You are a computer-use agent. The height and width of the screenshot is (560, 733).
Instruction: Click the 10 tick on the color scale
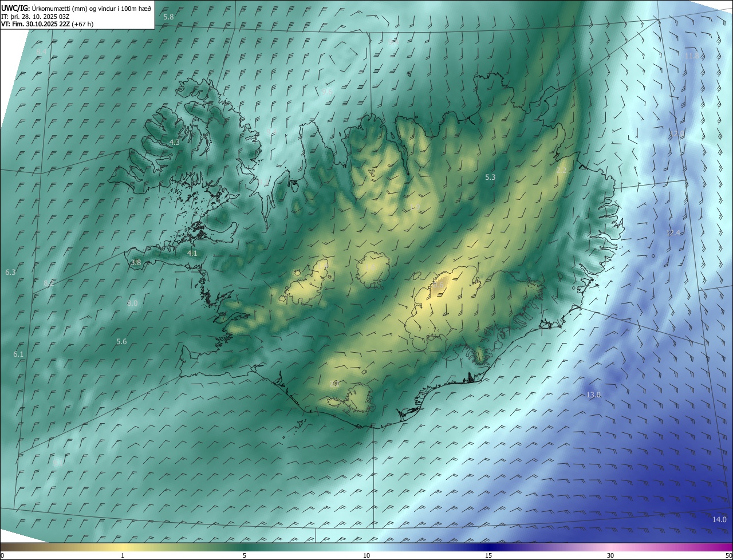point(366,556)
